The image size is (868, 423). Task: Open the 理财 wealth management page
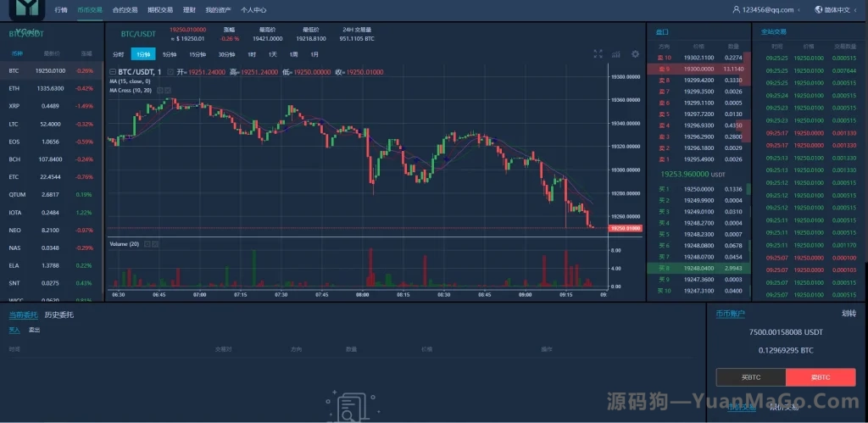pos(189,9)
